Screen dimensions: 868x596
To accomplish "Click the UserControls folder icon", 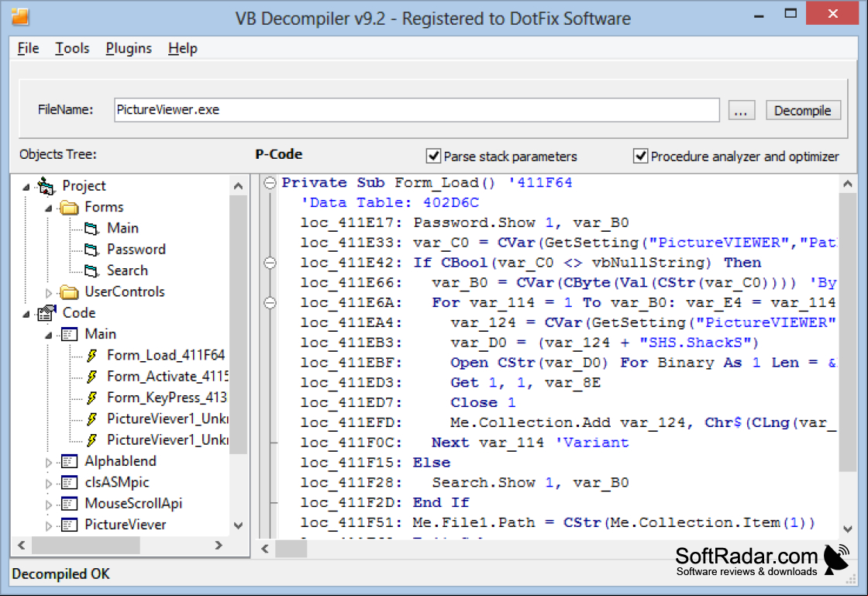I will (x=69, y=291).
